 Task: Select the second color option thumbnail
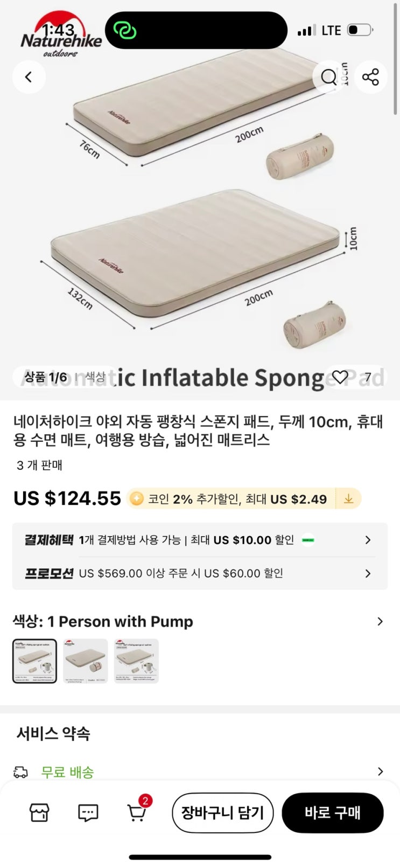pos(86,661)
